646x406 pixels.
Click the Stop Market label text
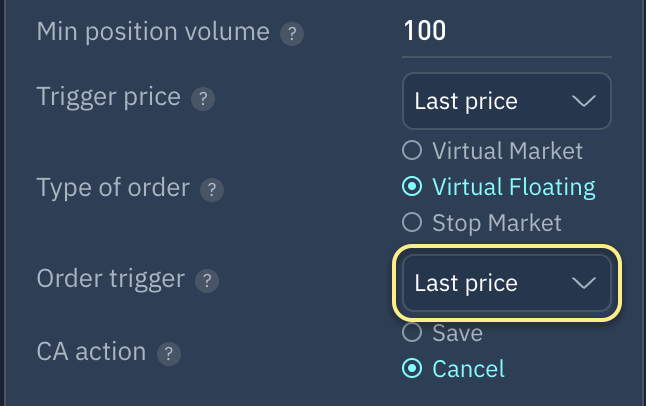tap(497, 222)
